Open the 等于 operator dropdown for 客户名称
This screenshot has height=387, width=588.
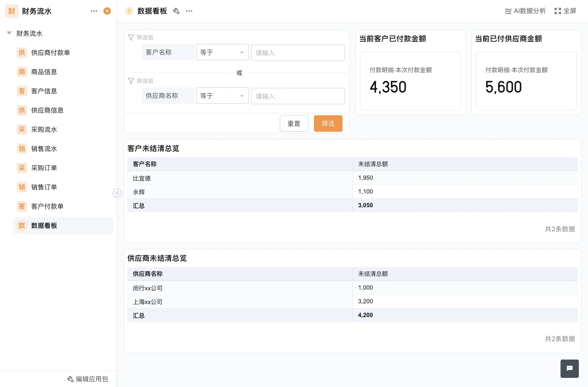pyautogui.click(x=222, y=52)
